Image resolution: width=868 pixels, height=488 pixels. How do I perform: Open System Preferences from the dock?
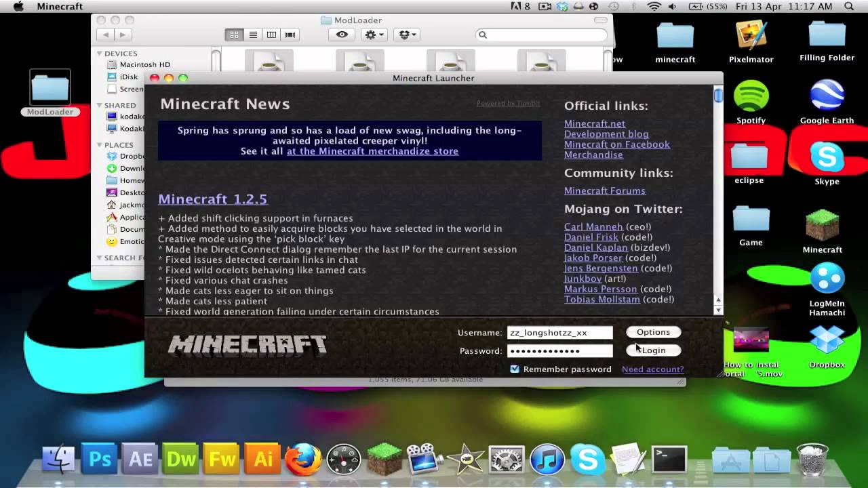click(507, 459)
